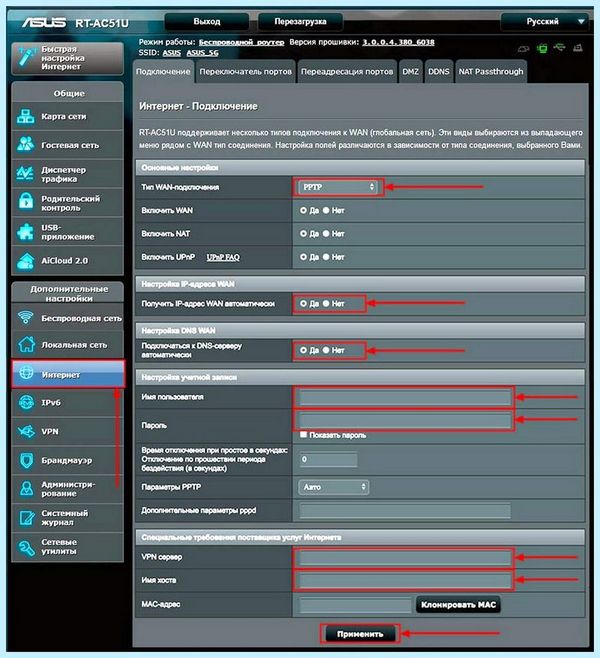The image size is (600, 658).
Task: Click the first status icon in header
Action: click(x=523, y=49)
